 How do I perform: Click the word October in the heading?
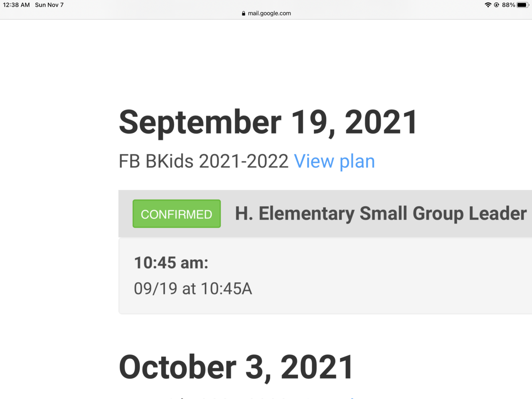click(177, 367)
